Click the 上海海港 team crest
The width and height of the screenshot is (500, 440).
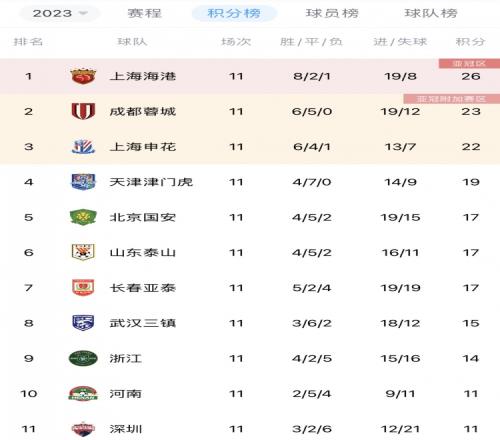(83, 76)
